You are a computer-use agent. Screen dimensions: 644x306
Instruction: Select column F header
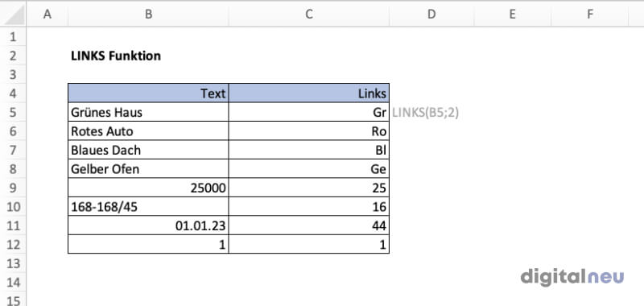(x=590, y=14)
